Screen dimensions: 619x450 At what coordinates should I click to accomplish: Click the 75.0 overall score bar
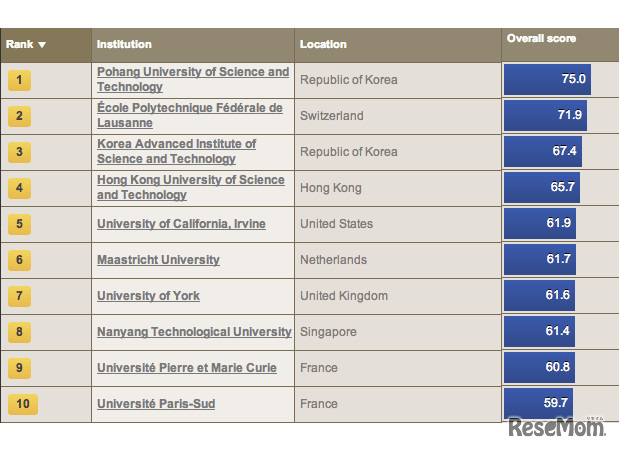(x=547, y=80)
